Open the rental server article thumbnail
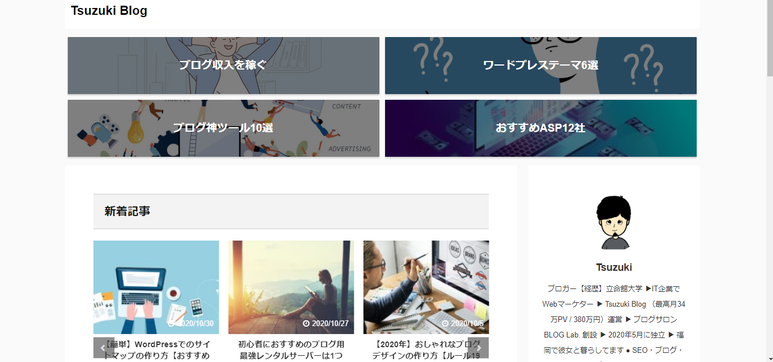Viewport: 773px width, 362px height. pyautogui.click(x=291, y=287)
